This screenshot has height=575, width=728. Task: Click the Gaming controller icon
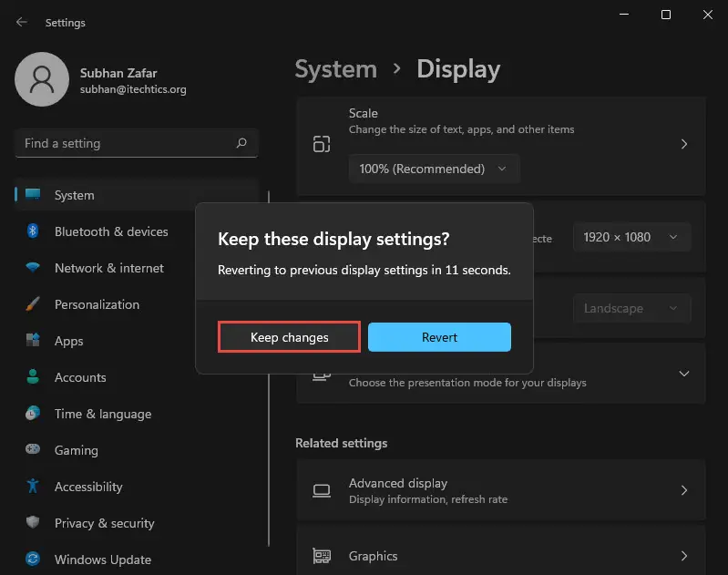pyautogui.click(x=33, y=449)
